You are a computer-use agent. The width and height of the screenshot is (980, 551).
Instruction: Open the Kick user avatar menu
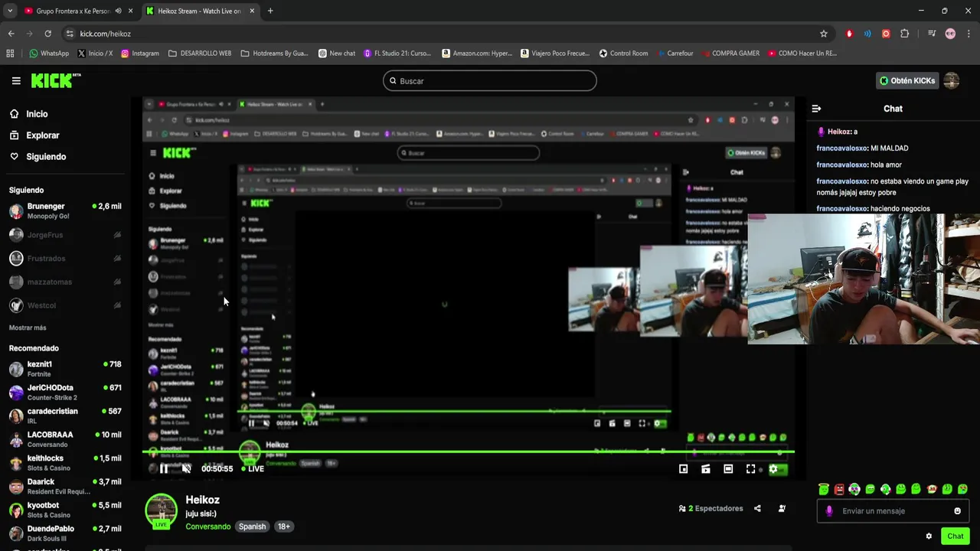click(952, 80)
